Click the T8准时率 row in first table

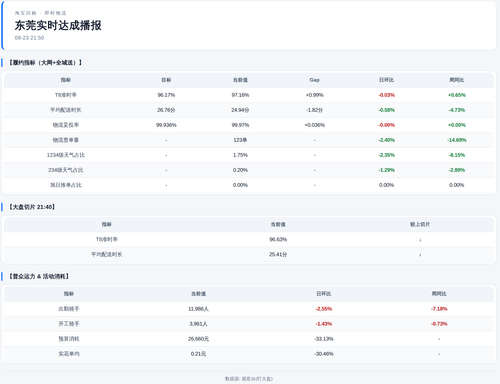click(249, 95)
